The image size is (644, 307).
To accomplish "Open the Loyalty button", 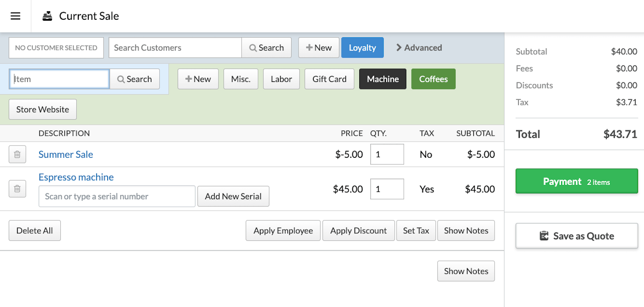I will click(x=362, y=48).
